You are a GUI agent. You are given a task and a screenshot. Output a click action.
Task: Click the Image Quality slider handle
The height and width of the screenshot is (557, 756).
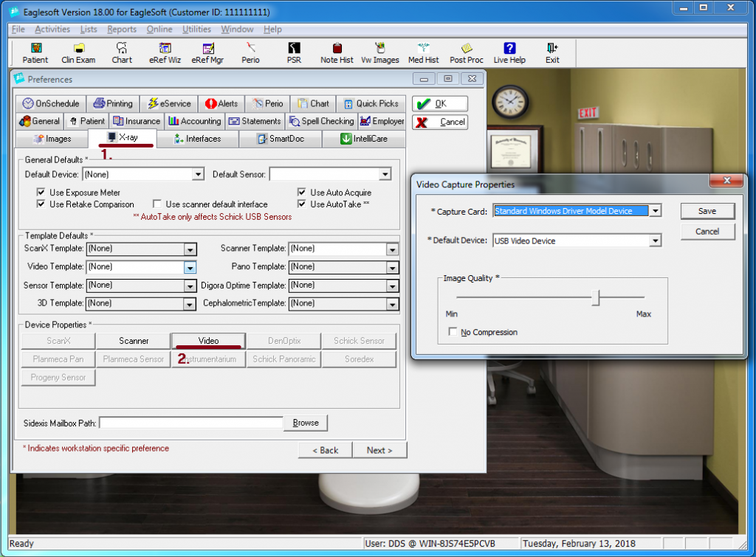pyautogui.click(x=596, y=298)
